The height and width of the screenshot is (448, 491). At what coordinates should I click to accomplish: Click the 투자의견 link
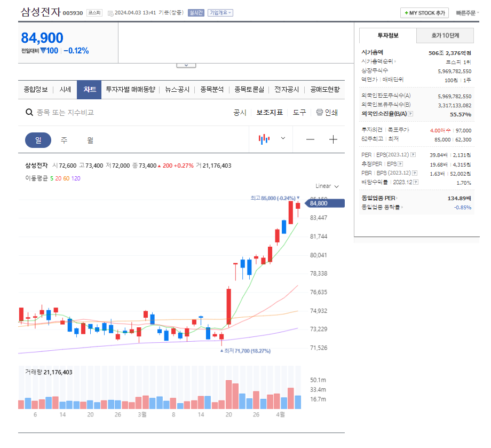pyautogui.click(x=371, y=130)
